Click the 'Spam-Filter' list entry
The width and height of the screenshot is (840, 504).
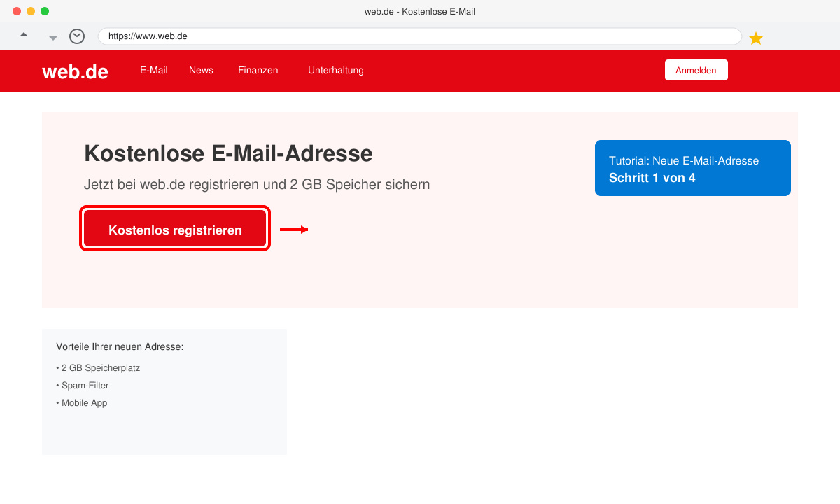[83, 385]
